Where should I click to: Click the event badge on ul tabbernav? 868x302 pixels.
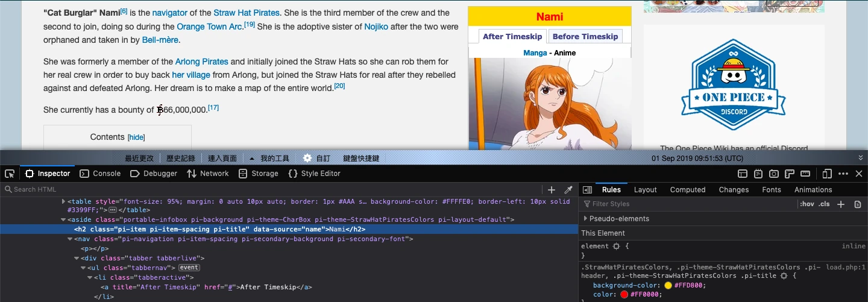[189, 268]
